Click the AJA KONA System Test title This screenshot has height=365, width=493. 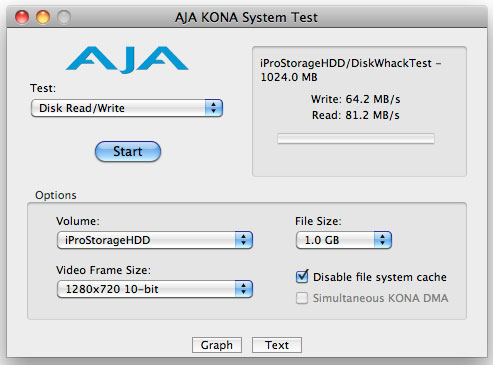pyautogui.click(x=246, y=17)
